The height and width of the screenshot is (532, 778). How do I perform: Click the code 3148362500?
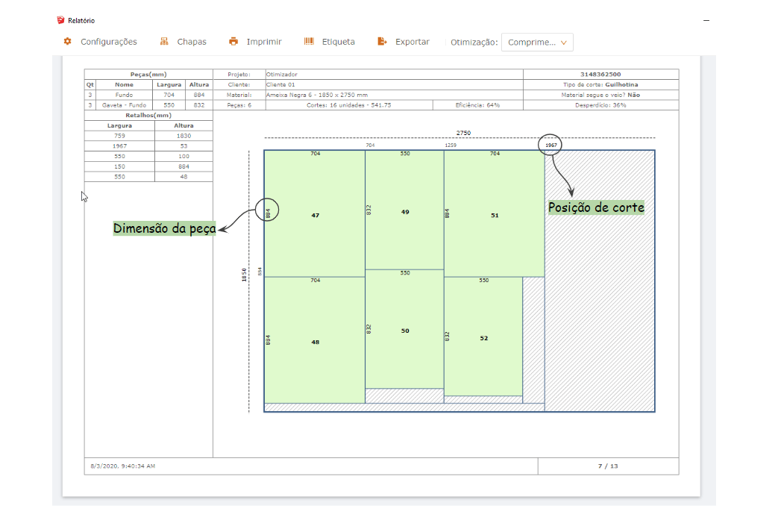(600, 75)
